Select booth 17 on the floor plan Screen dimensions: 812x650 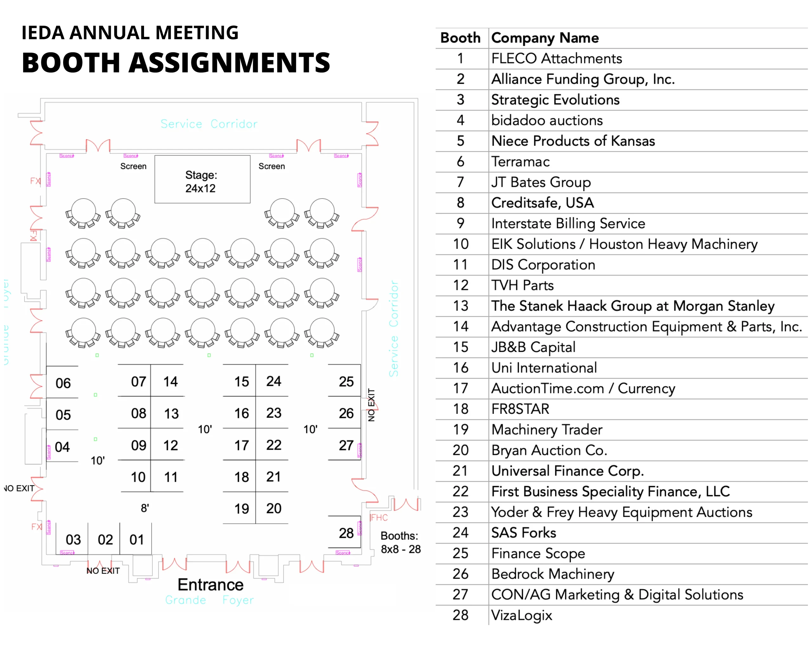pyautogui.click(x=241, y=445)
